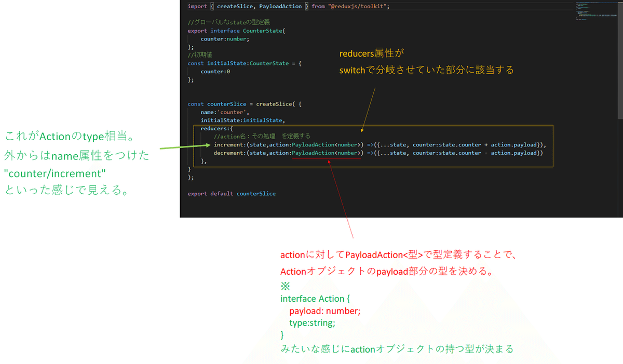Screen dimensions: 623x364
Task: Click the "const counterSlice = createSlice( {" line
Action: [245, 104]
